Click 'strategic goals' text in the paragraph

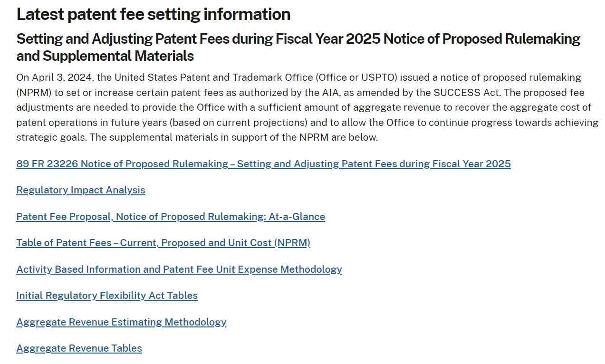50,138
